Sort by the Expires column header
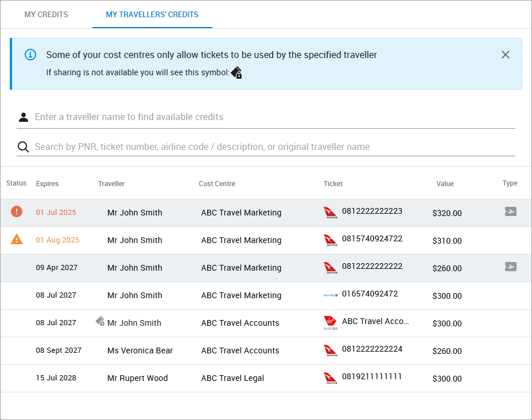Viewport: 532px width, 420px height. pyautogui.click(x=47, y=184)
